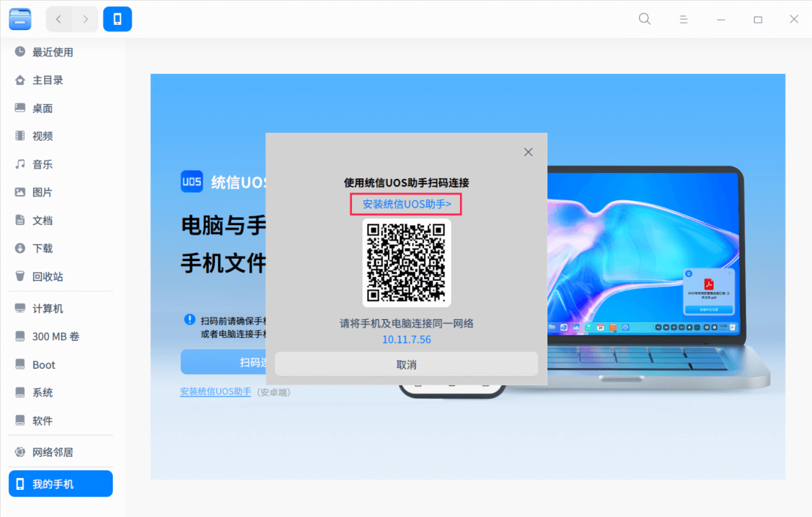
Task: Open the hamburger main menu
Action: (683, 19)
